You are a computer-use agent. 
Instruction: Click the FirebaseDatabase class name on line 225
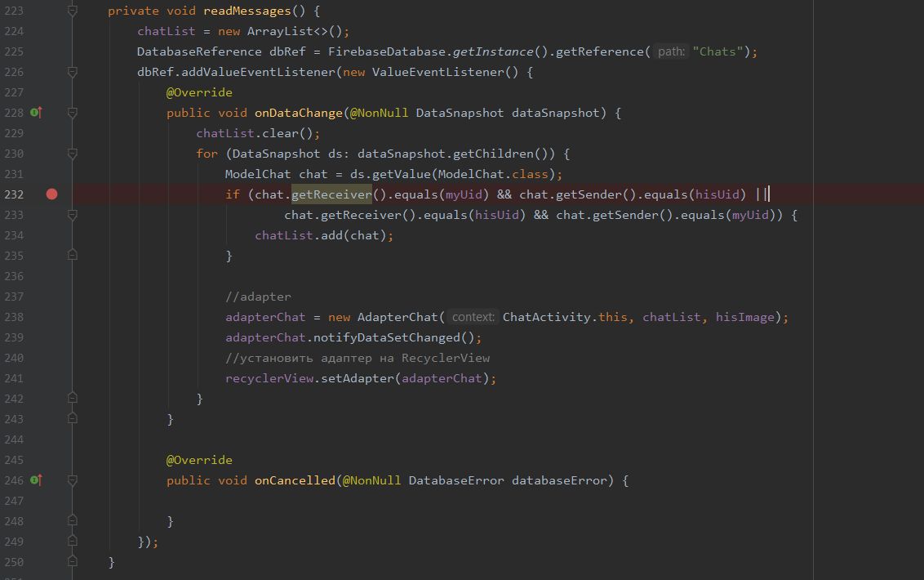click(x=387, y=51)
